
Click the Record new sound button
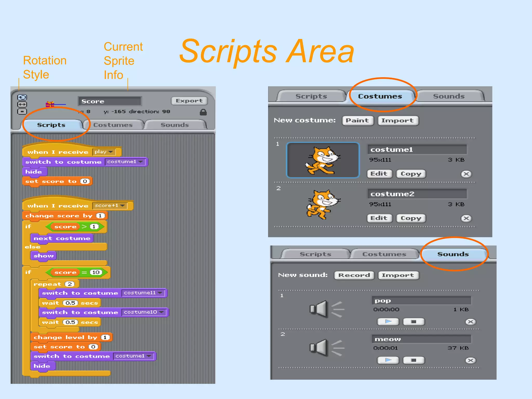pos(354,275)
